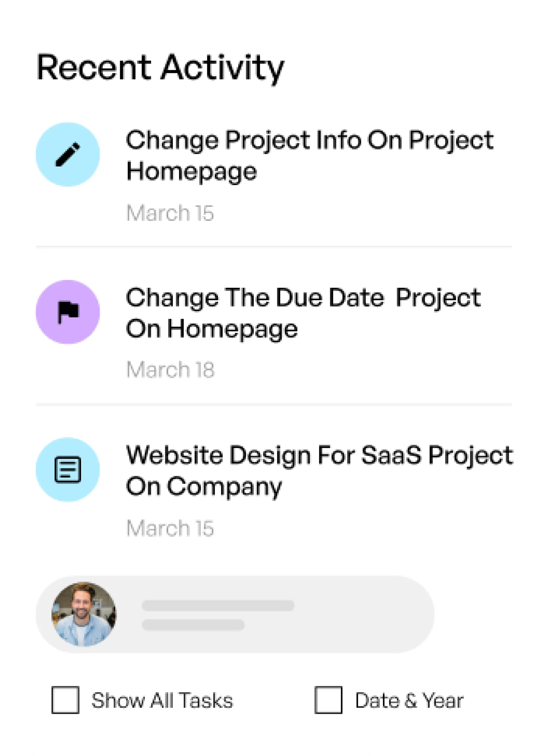Click the shorter gray placeholder bar
Viewport: 548px width, 756px height.
pos(193,625)
